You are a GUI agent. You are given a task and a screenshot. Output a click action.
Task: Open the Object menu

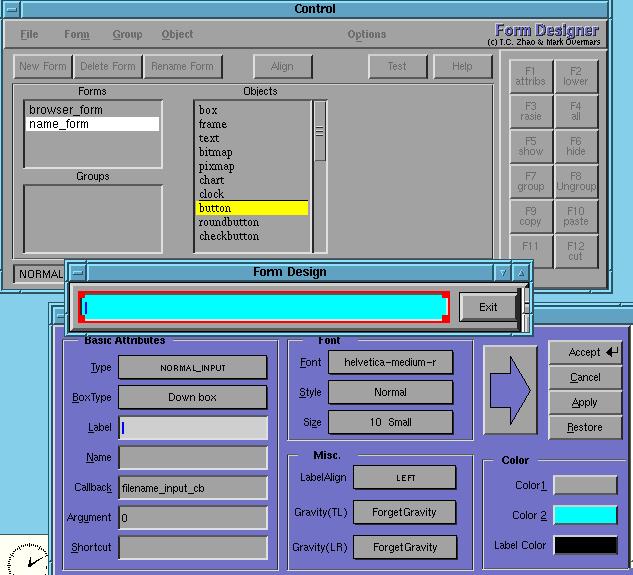pos(177,34)
